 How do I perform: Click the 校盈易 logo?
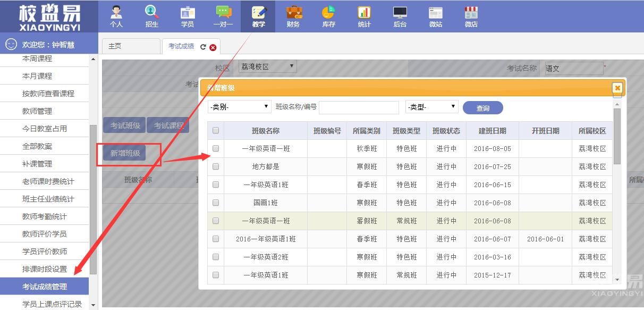click(49, 17)
